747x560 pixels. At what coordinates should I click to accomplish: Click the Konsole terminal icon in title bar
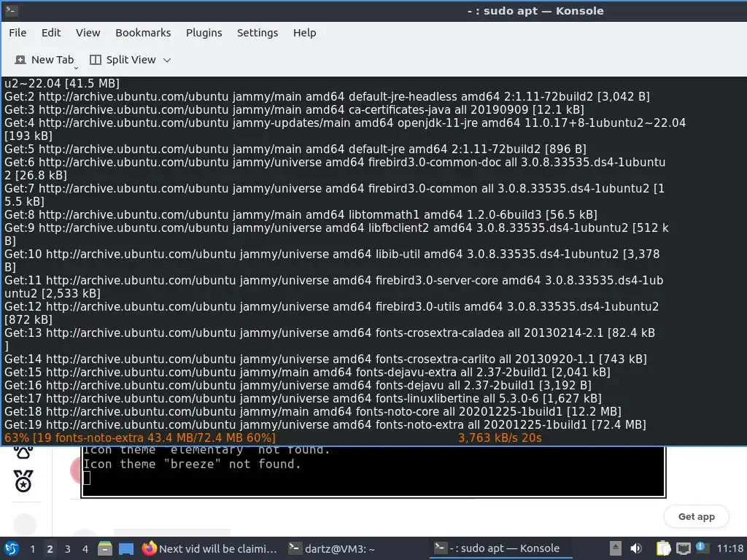[x=12, y=10]
